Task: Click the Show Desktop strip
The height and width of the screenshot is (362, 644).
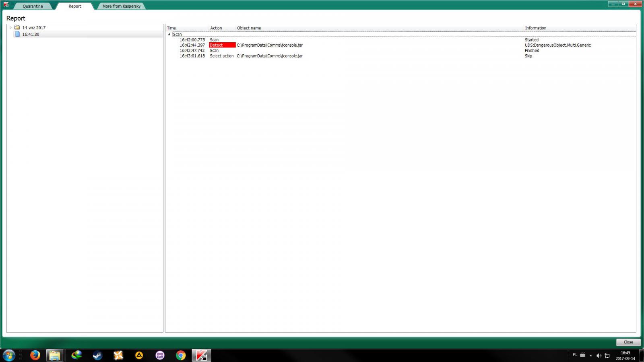Action: tap(641, 356)
